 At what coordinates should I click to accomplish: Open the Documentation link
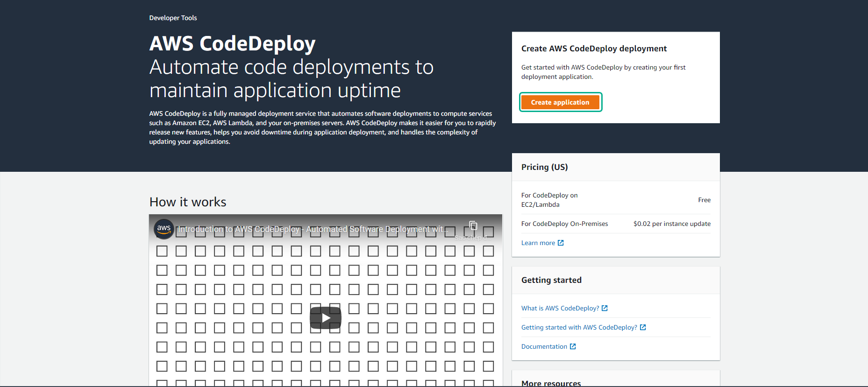point(548,346)
